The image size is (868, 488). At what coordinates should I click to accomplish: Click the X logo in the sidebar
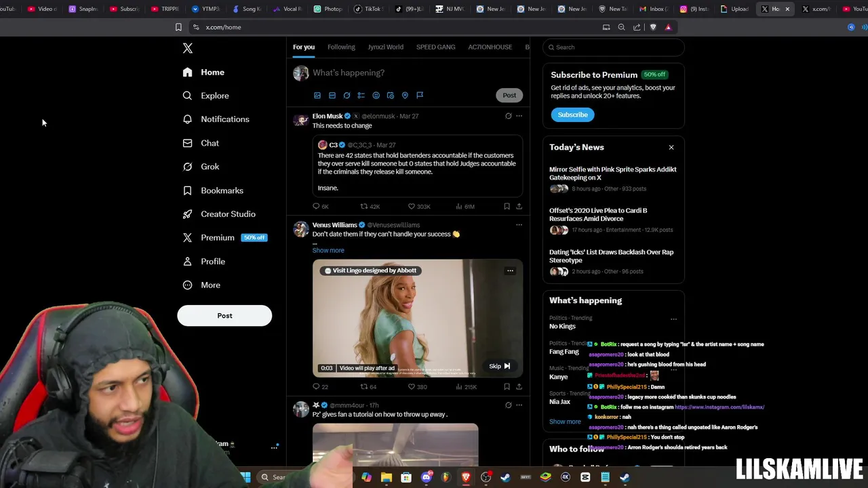pos(188,48)
